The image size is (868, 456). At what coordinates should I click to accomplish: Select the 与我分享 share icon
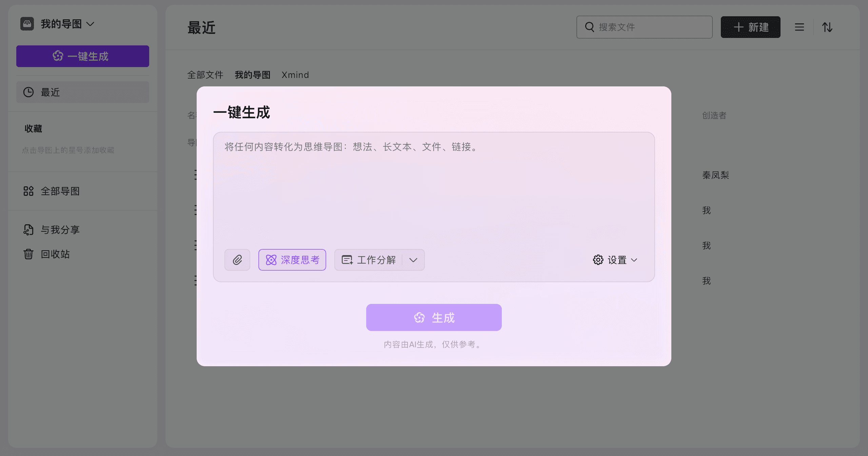point(28,229)
